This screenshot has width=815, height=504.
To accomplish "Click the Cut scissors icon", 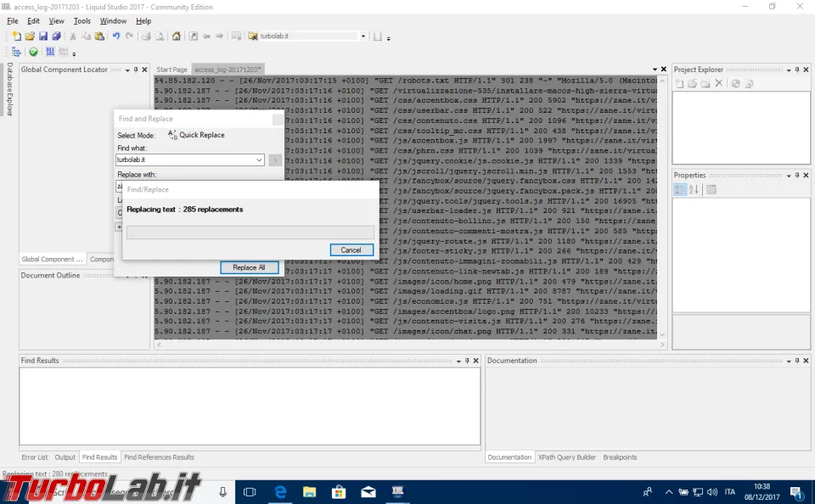I will click(73, 36).
